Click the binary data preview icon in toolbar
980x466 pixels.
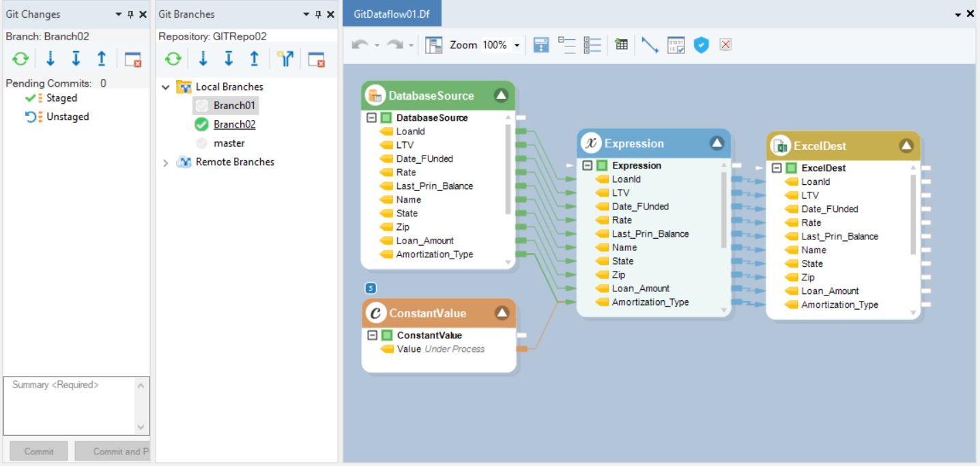(x=676, y=45)
